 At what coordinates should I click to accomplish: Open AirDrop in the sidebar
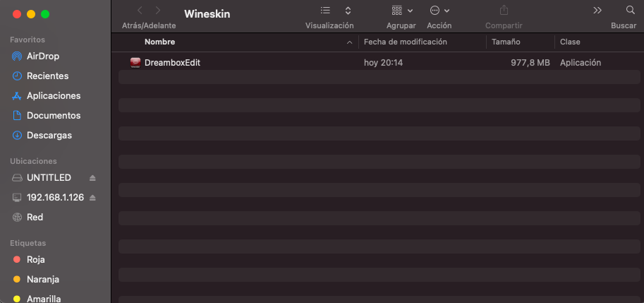coord(42,56)
